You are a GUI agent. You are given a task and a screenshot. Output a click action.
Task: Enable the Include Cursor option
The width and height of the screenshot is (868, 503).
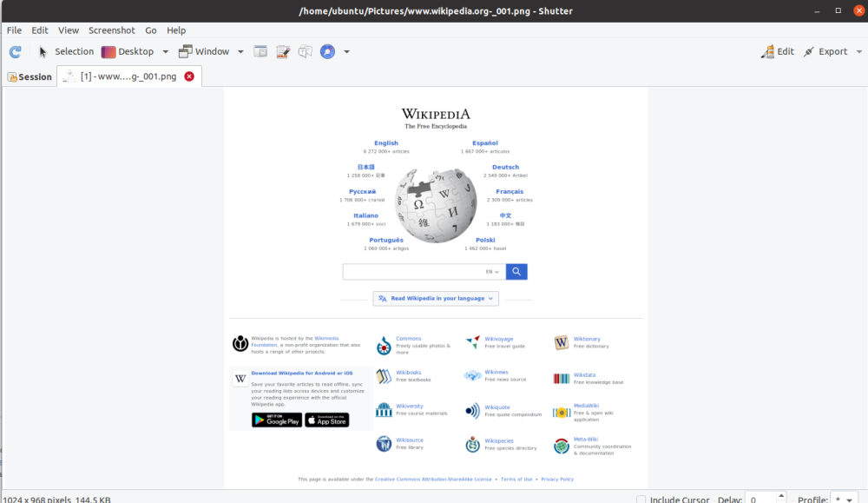point(640,499)
